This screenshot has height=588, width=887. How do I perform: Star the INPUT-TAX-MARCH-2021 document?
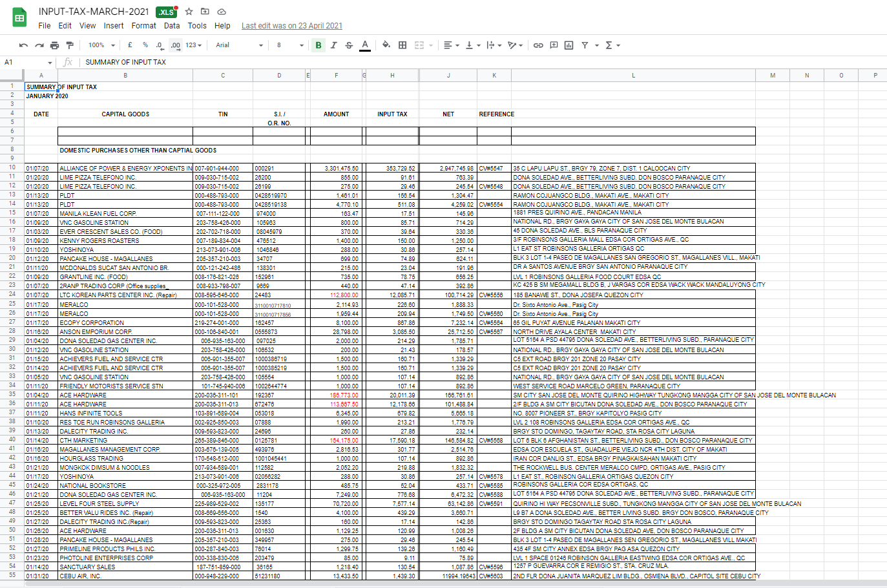pos(189,12)
